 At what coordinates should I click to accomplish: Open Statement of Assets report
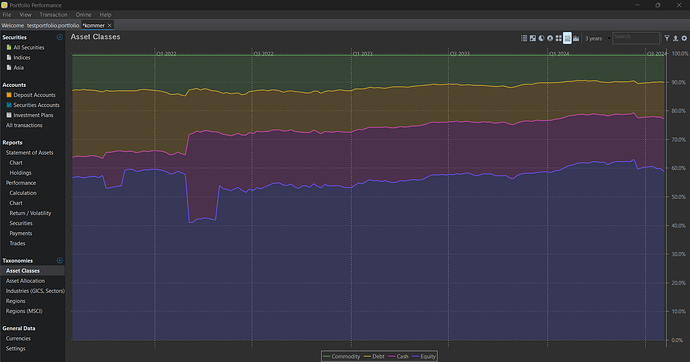pos(29,153)
